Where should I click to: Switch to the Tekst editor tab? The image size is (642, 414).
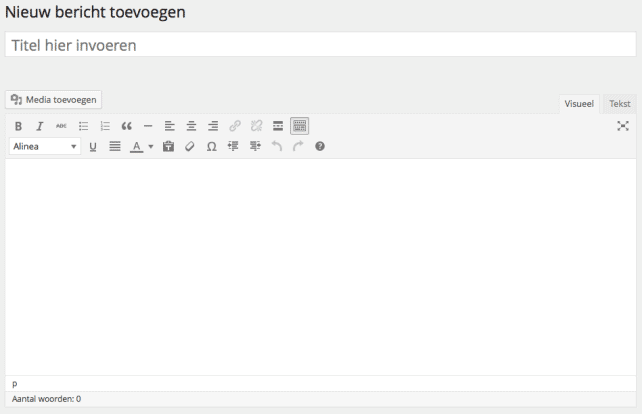620,103
